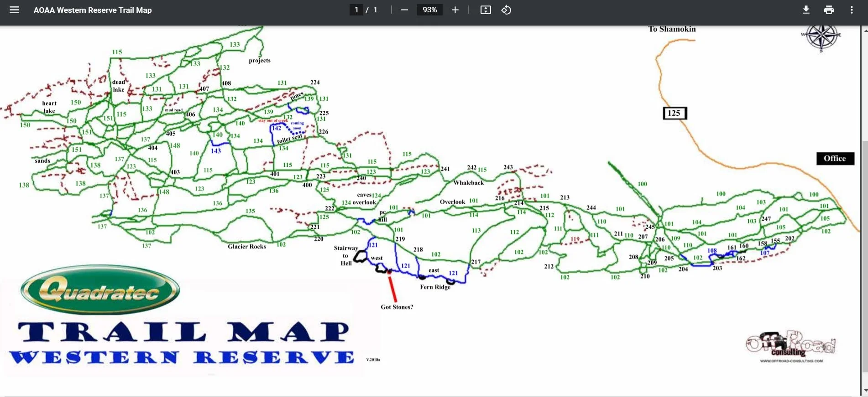
Task: Click the Fern Ridge label
Action: pyautogui.click(x=435, y=287)
